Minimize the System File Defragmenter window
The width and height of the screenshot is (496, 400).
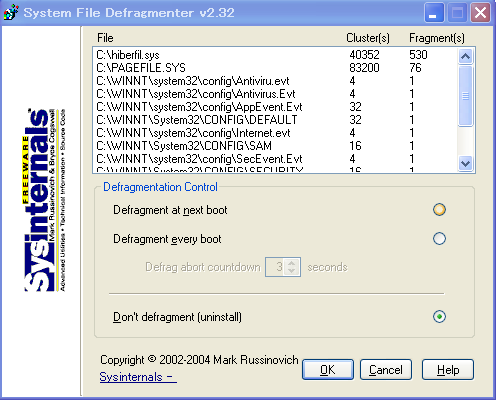point(434,13)
